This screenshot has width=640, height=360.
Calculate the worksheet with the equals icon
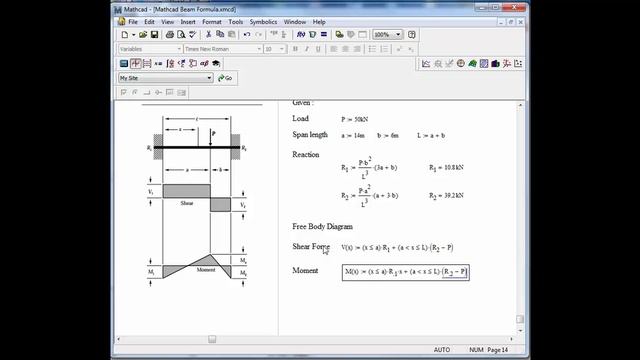point(324,35)
